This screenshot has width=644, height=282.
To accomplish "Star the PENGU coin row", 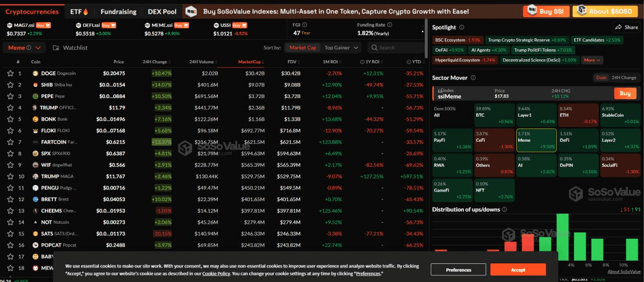I will click(10, 188).
